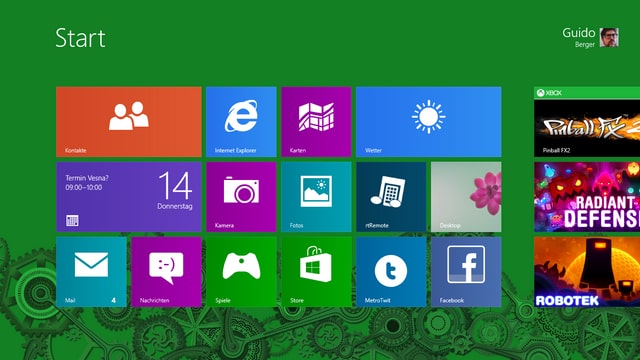Launch the Kamera tile
The image size is (640, 360).
(241, 197)
